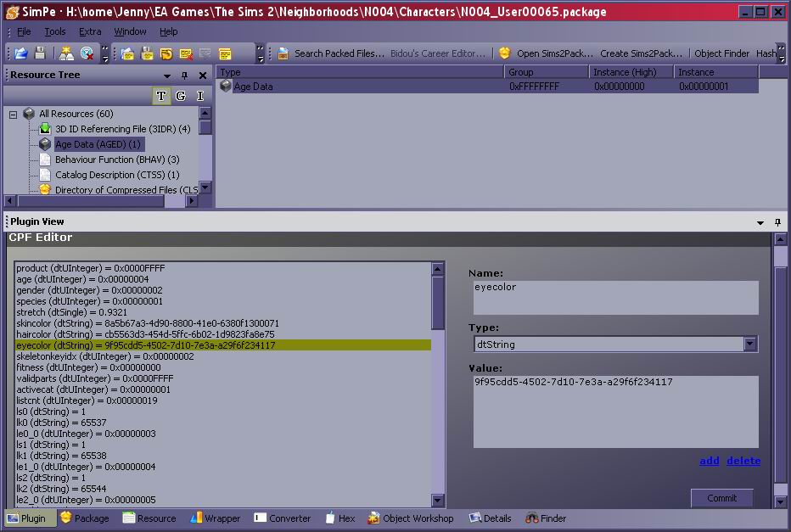Toggle the G group-sort button
This screenshot has width=791, height=532.
tap(181, 96)
